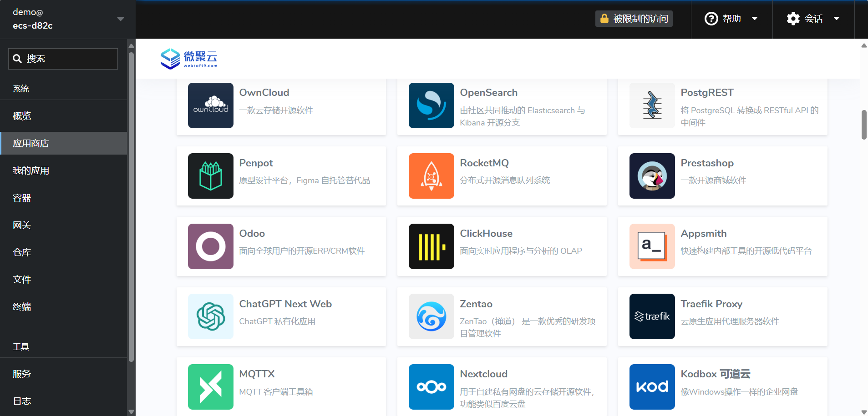Click the ChatGPT Next Web icon

[x=210, y=316]
